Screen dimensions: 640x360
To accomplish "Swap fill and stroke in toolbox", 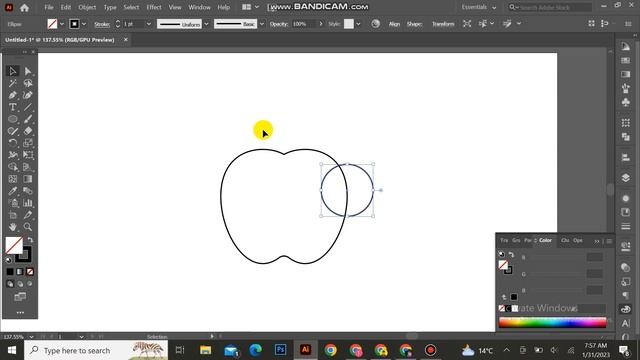I will [x=30, y=240].
